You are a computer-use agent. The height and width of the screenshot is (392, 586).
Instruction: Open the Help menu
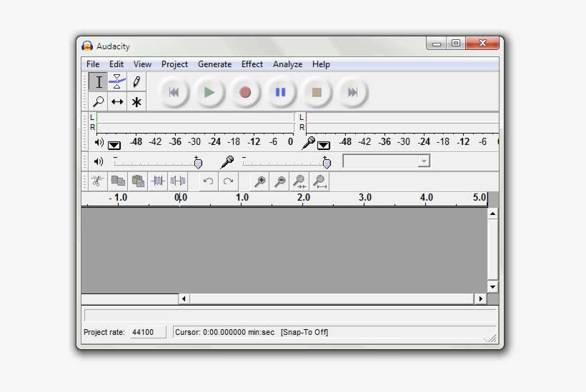point(321,64)
